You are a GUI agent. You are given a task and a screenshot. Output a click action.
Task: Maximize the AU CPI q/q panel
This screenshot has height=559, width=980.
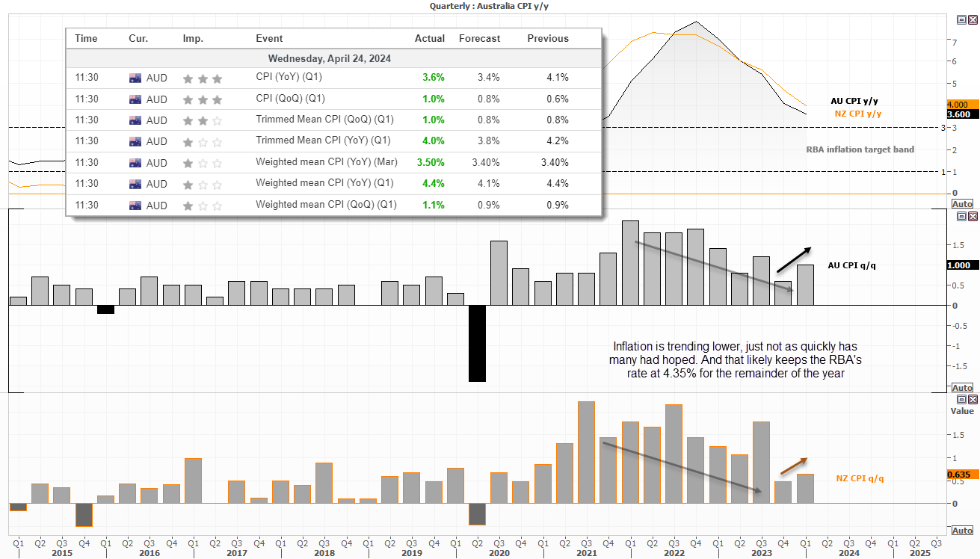click(962, 217)
